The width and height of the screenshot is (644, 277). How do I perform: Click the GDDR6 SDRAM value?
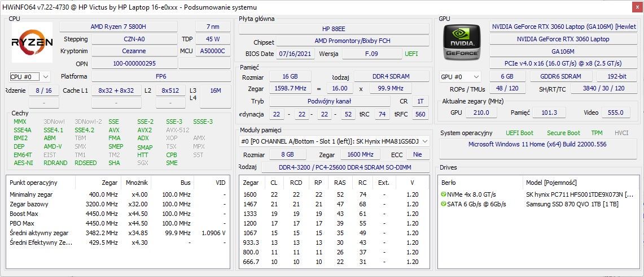click(560, 76)
